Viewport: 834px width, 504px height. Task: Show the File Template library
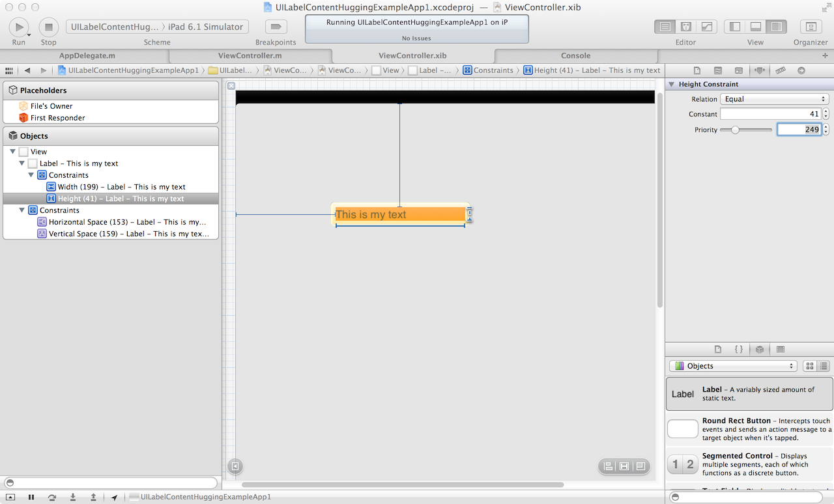[x=718, y=349]
